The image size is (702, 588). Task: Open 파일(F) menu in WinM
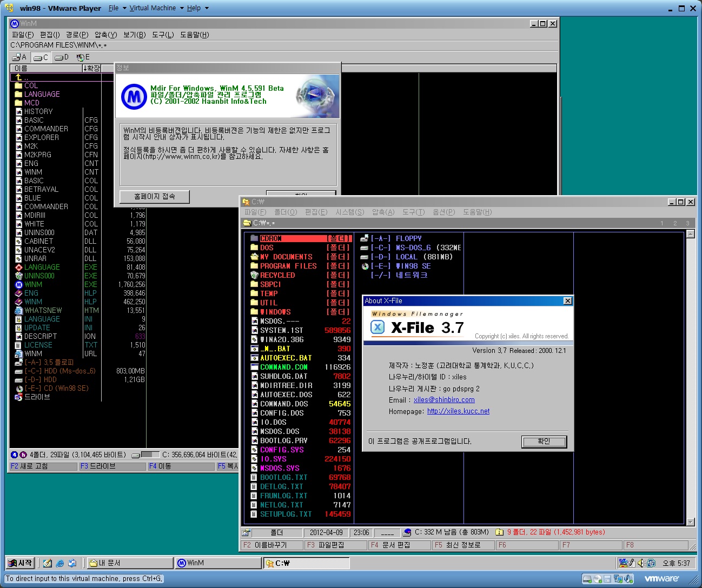tap(23, 35)
